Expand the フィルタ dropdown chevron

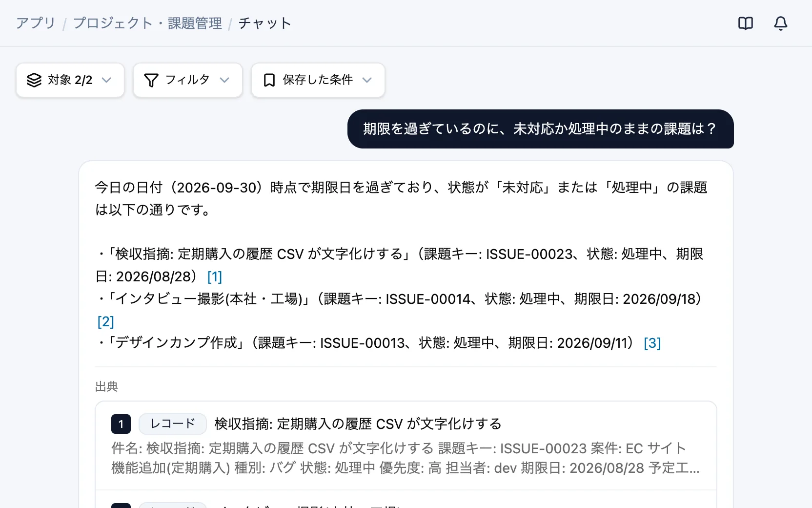224,80
